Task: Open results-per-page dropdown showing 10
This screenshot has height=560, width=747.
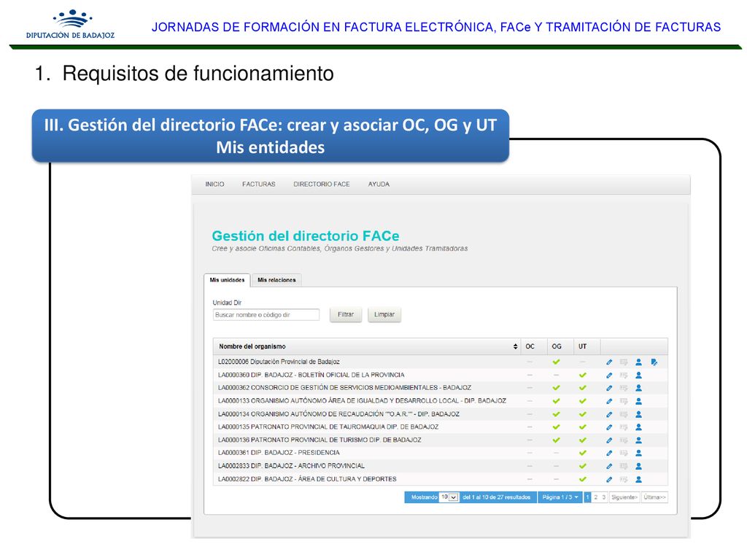Action: tap(449, 497)
